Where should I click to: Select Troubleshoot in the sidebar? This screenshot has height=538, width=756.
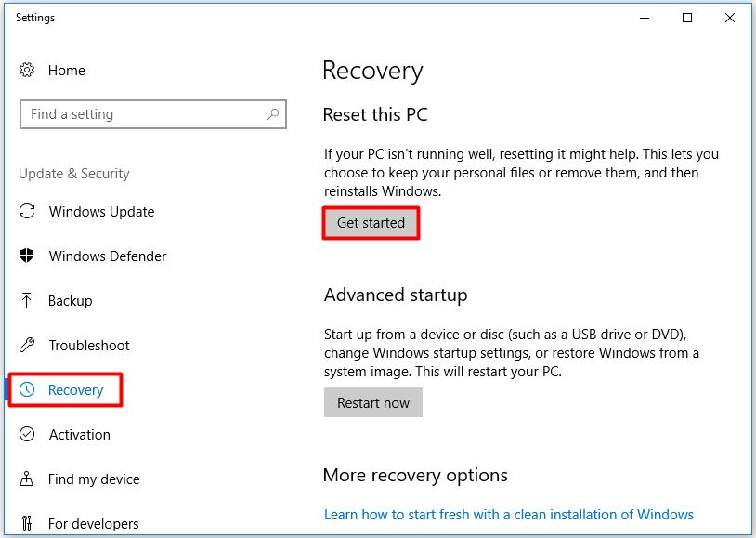89,346
